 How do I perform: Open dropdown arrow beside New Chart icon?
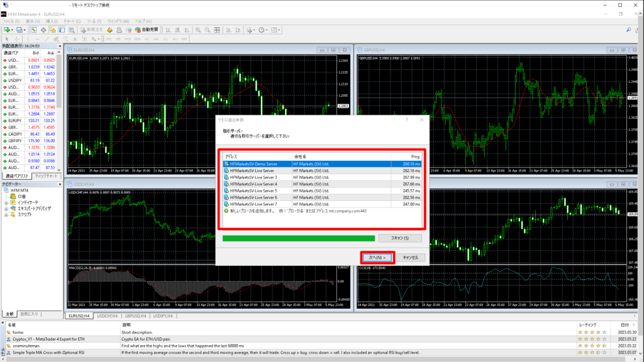(13, 30)
